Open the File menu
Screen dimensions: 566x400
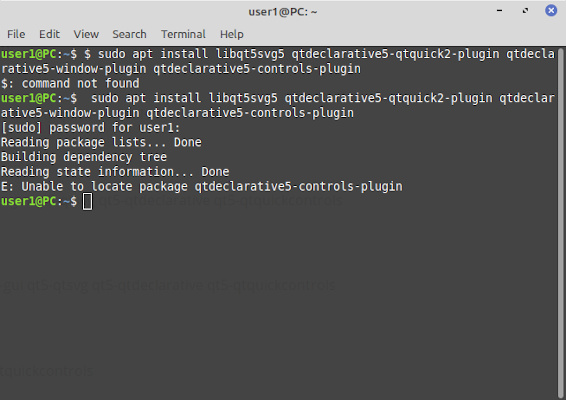pyautogui.click(x=16, y=34)
